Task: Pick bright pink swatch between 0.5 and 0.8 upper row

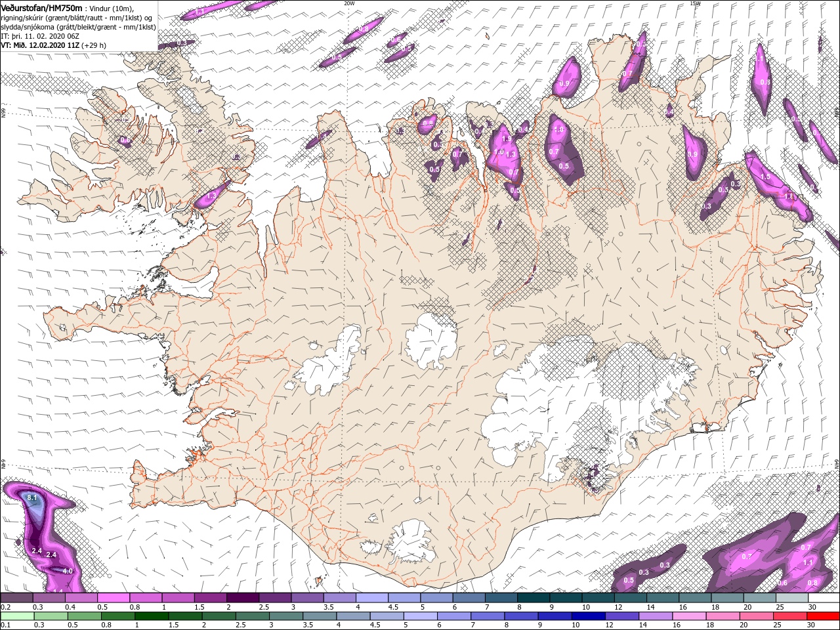Action: (x=114, y=598)
